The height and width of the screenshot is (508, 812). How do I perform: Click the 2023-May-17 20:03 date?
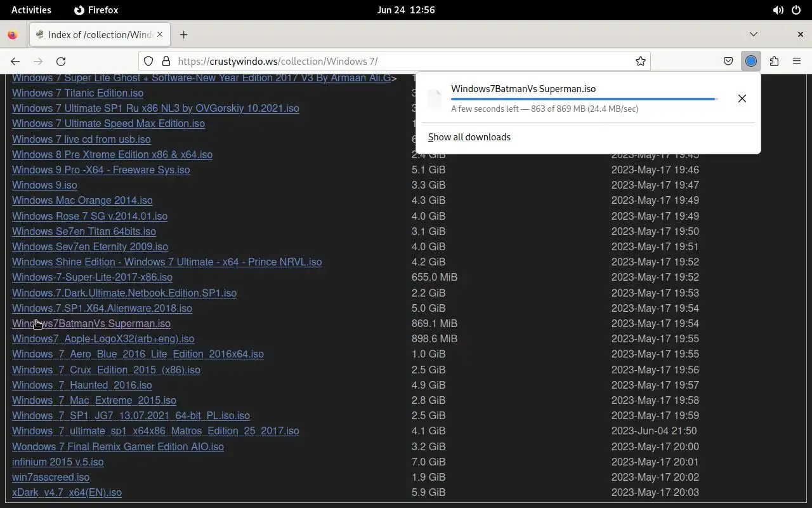655,492
